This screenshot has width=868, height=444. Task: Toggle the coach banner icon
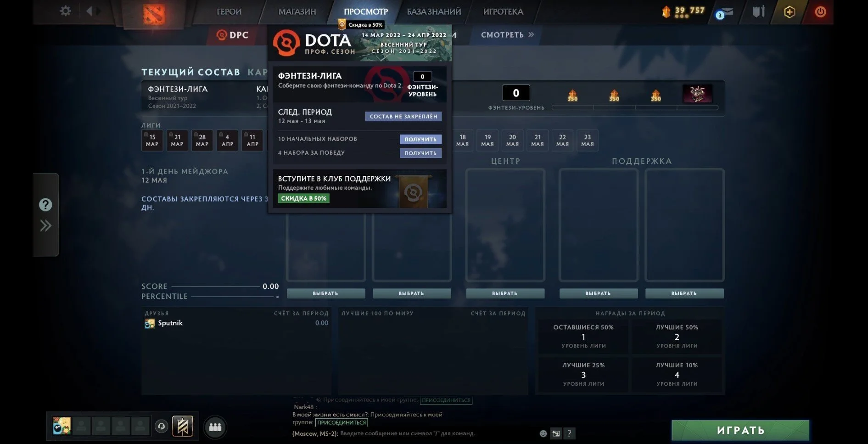pos(182,427)
